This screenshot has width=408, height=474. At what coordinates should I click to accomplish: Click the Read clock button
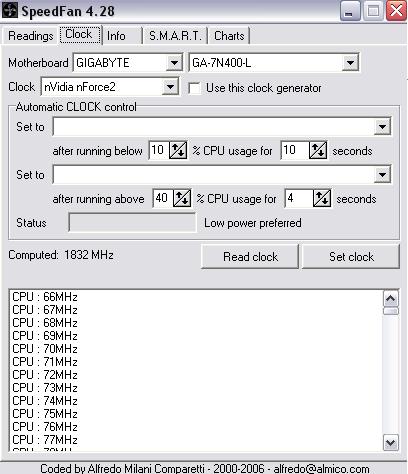[x=250, y=256]
